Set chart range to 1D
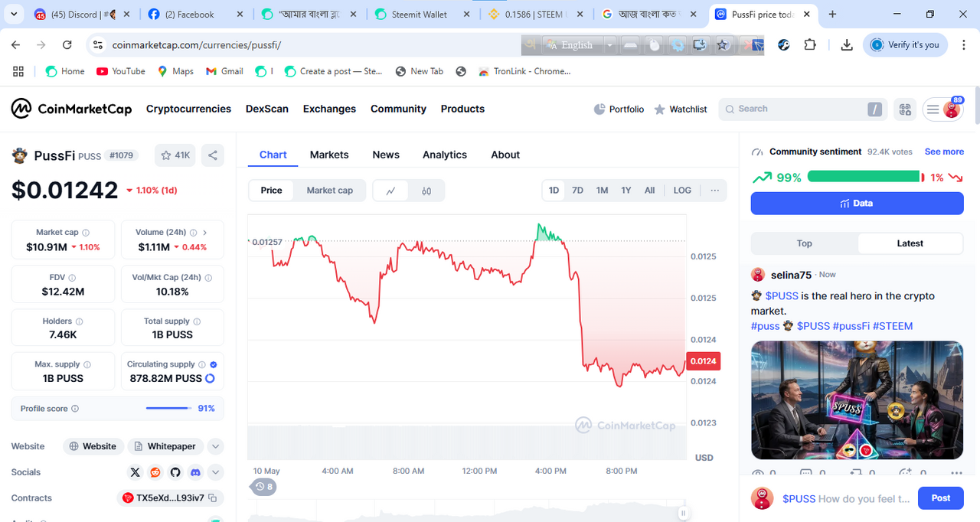980x522 pixels. pos(554,191)
